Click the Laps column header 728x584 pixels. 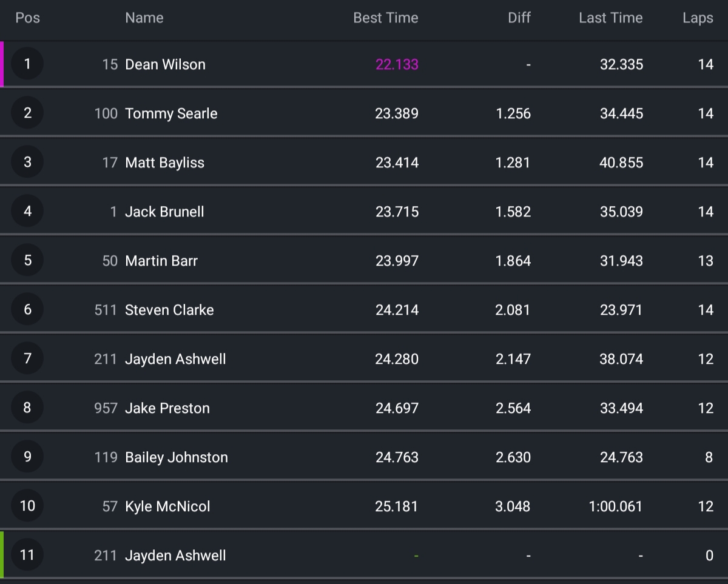697,18
